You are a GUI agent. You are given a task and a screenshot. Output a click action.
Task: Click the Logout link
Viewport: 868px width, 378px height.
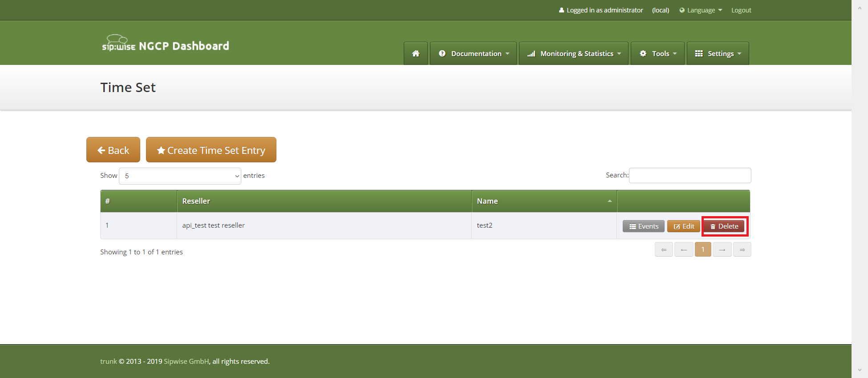[x=741, y=10]
